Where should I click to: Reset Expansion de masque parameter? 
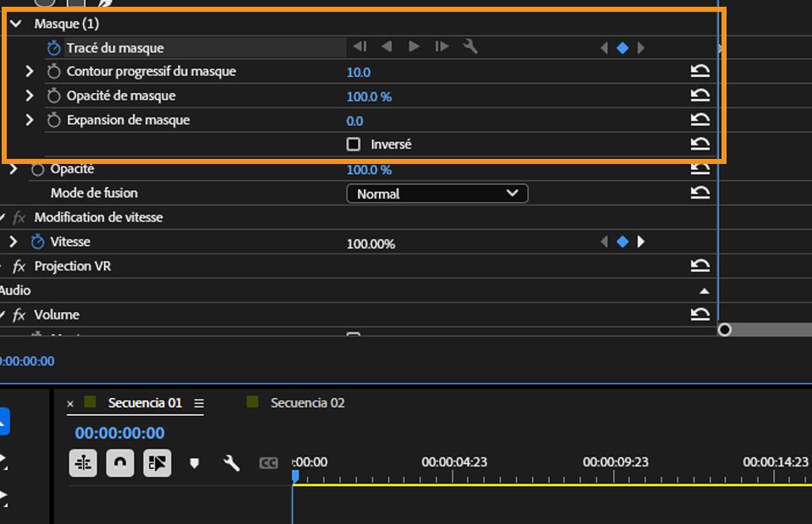tap(700, 119)
